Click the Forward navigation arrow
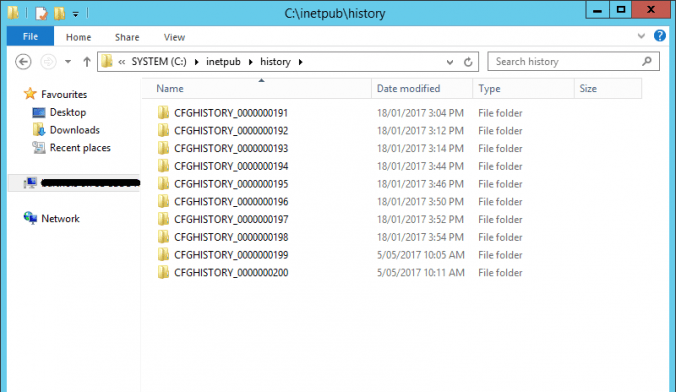Viewport: 676px width, 392px height. 48,62
